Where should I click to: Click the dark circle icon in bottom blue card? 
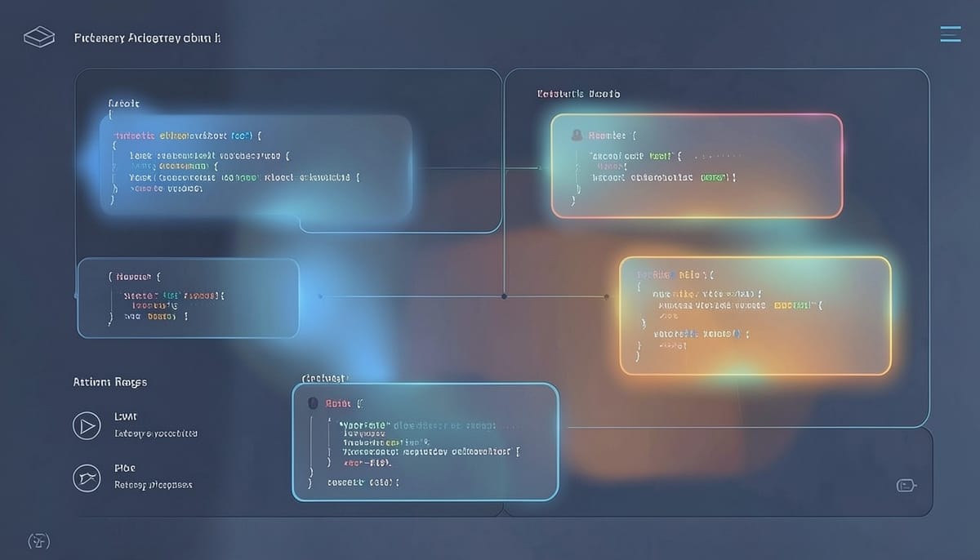(312, 403)
